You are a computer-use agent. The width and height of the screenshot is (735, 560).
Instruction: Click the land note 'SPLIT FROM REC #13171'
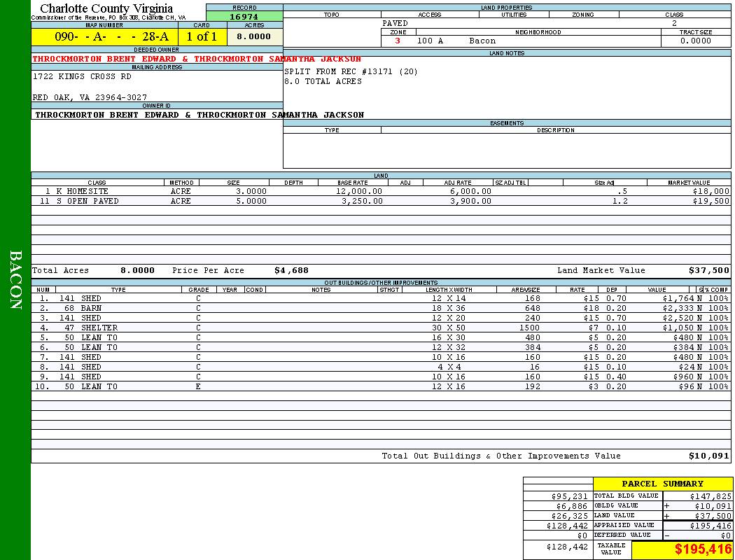click(x=350, y=71)
